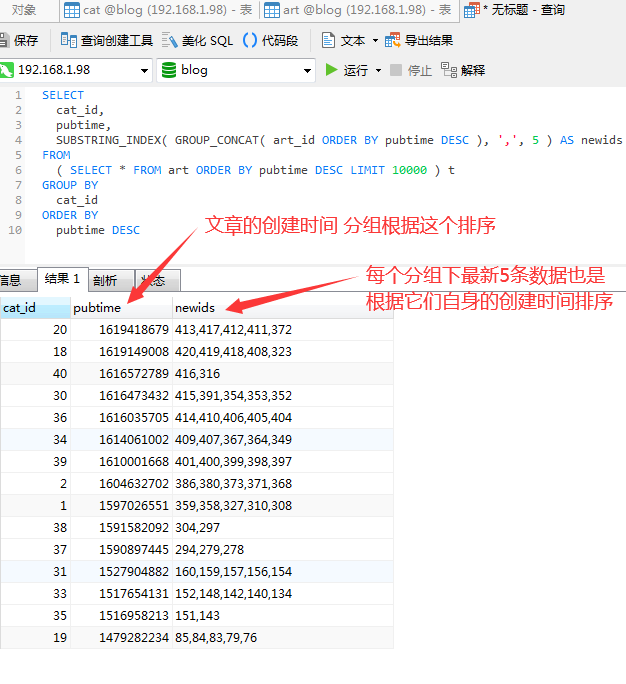Run the query with 运行 button
This screenshot has height=684, width=626.
pos(347,70)
